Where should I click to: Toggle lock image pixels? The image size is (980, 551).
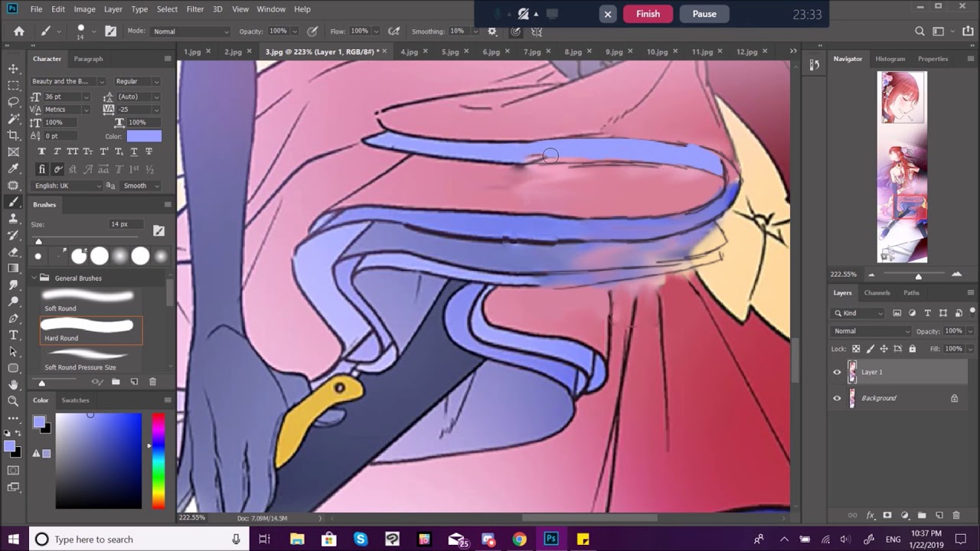click(869, 349)
